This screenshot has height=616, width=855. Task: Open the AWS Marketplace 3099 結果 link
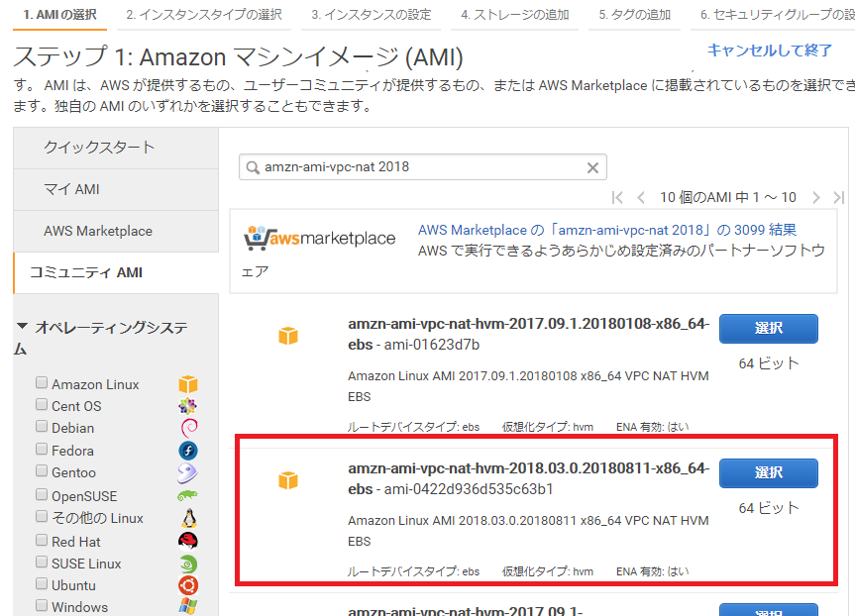coord(607,230)
